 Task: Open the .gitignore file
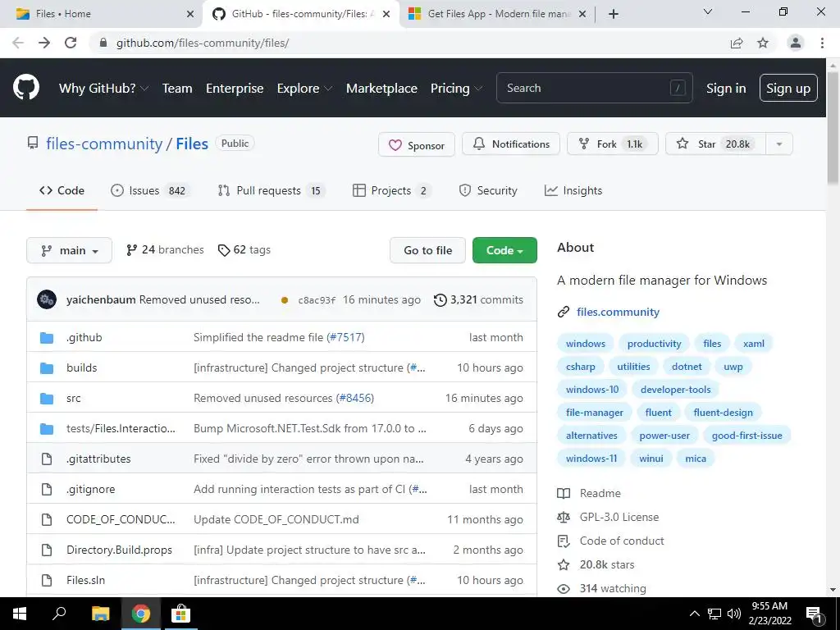90,489
